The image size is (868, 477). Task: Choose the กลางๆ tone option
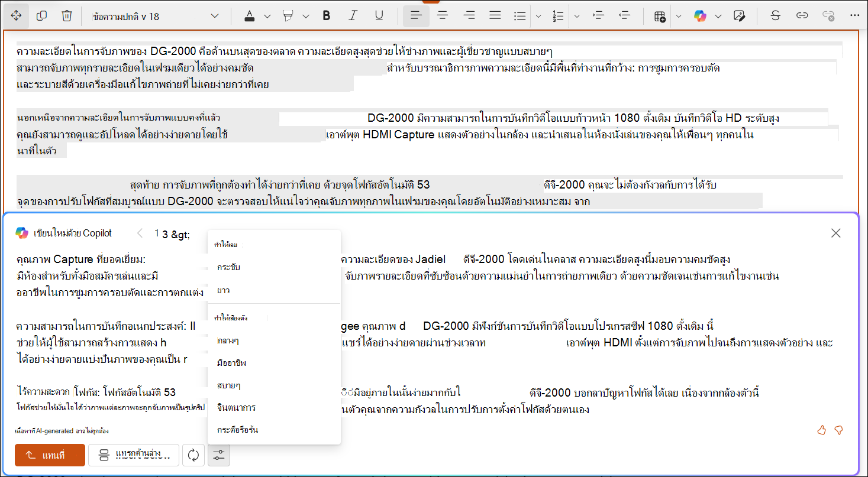click(x=274, y=341)
